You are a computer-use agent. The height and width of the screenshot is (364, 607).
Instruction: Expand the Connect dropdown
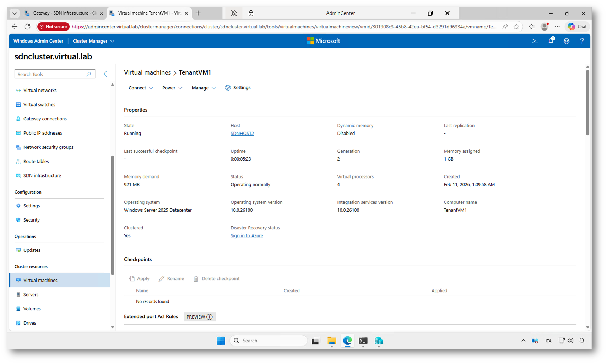(x=141, y=88)
